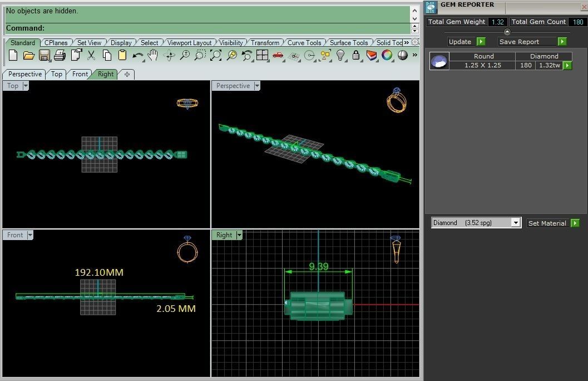
Task: Open the Visibility toolbar tab
Action: (231, 43)
